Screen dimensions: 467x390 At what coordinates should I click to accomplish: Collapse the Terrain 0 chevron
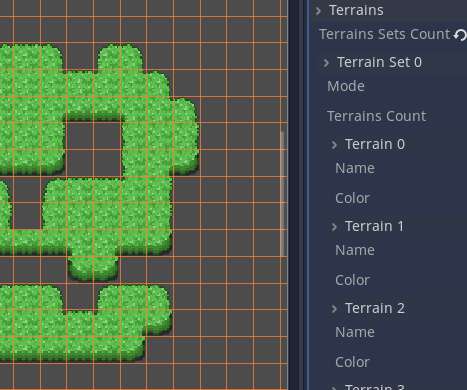coord(334,145)
